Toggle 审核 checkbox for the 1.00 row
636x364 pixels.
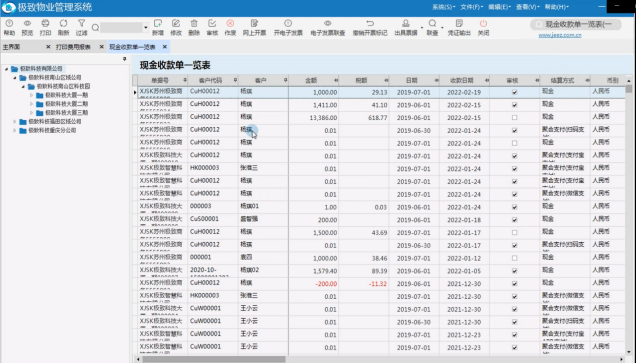pos(514,207)
